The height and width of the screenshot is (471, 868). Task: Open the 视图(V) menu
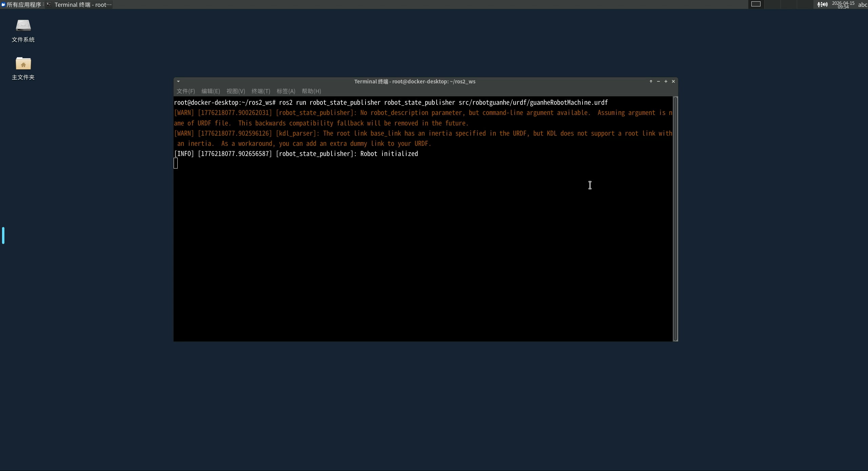point(236,91)
